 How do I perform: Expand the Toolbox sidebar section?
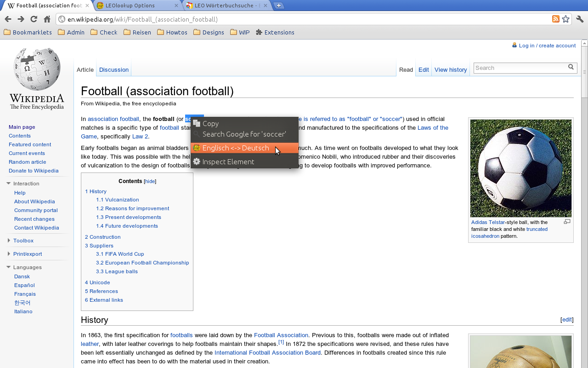coord(9,241)
